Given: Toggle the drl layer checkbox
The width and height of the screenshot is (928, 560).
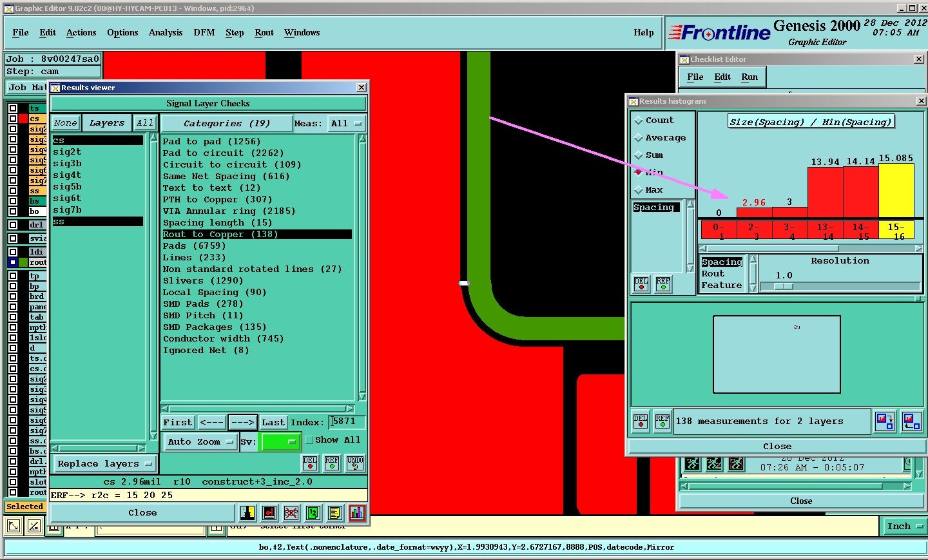Looking at the screenshot, I should (x=12, y=225).
